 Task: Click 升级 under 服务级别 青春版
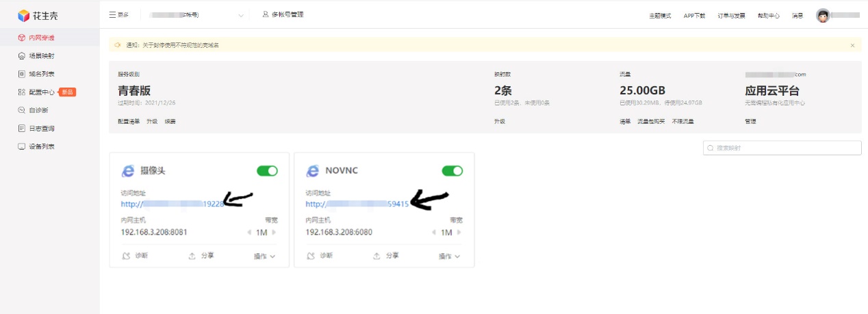click(151, 121)
